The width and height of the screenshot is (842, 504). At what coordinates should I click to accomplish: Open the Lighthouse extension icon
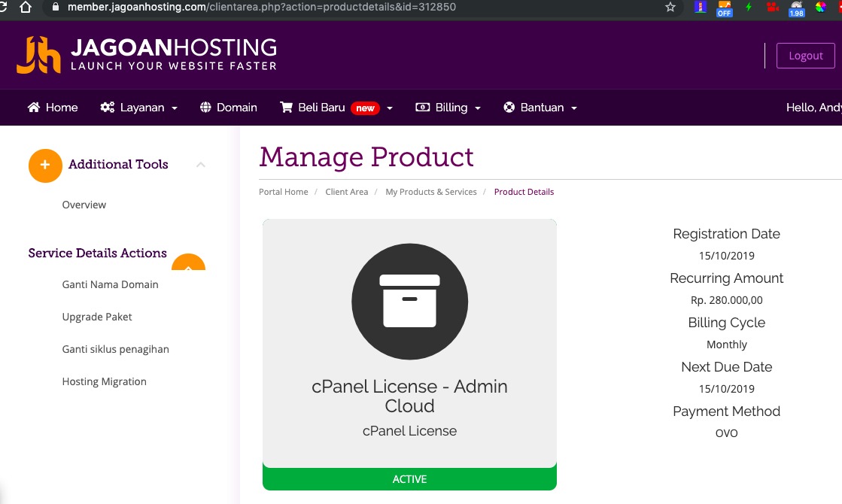pyautogui.click(x=700, y=7)
